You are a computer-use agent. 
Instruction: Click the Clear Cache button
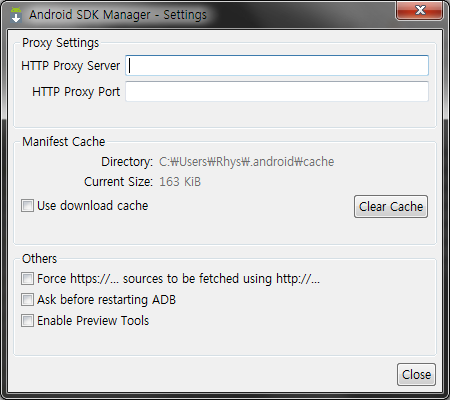click(391, 206)
